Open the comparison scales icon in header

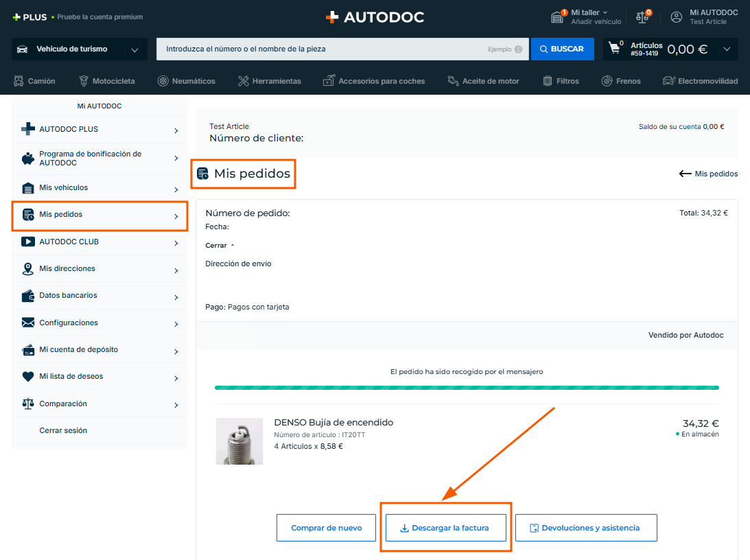pos(642,17)
